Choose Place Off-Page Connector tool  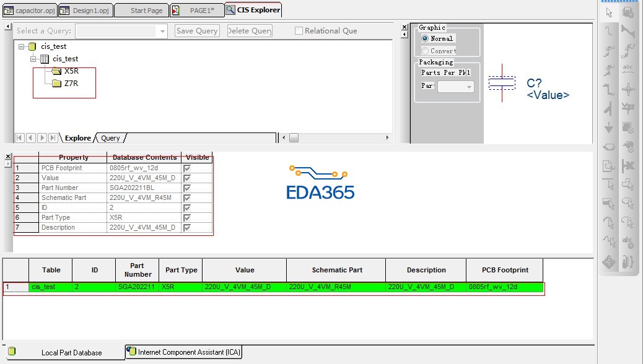tap(609, 166)
